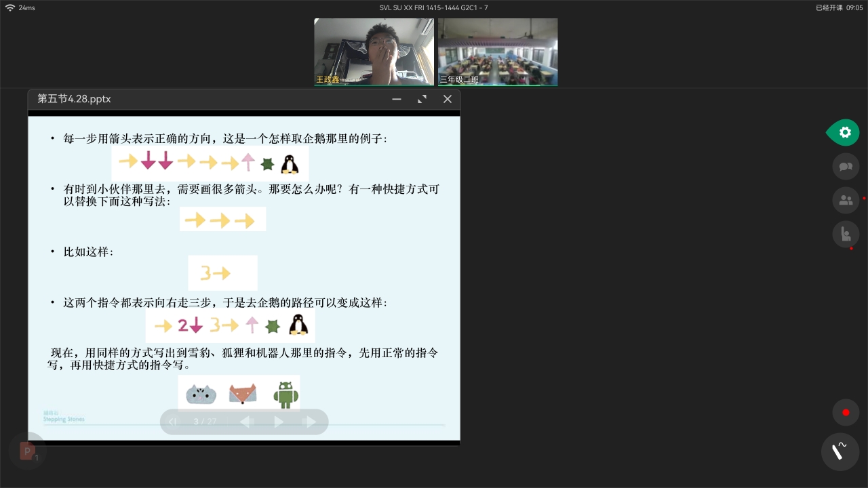
Task: Click the 3 / 27 page indicator
Action: pyautogui.click(x=205, y=422)
